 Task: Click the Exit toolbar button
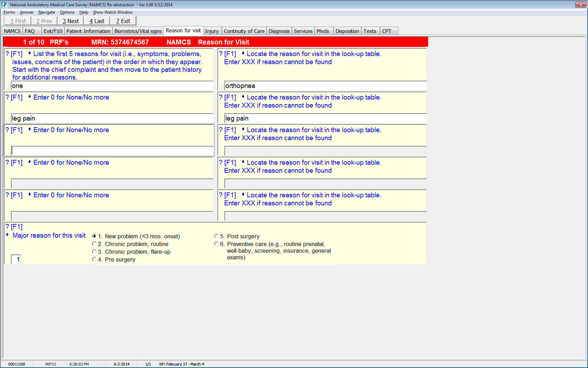pyautogui.click(x=123, y=21)
